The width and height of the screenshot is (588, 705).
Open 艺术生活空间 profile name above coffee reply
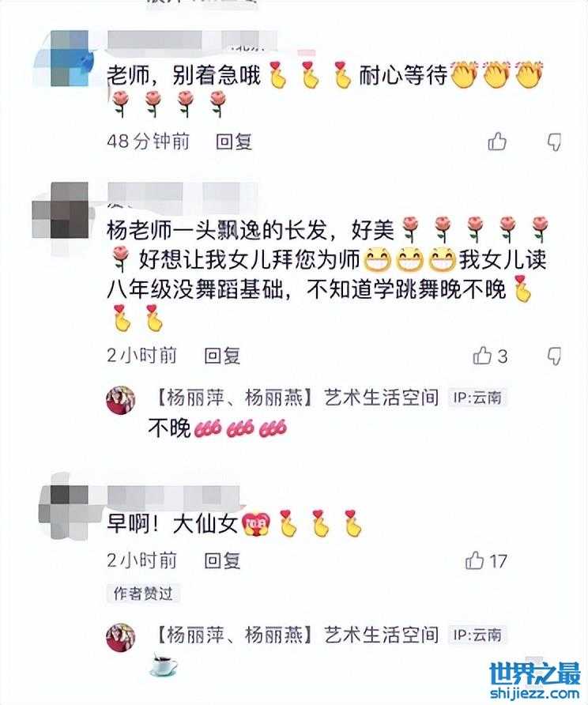click(297, 635)
